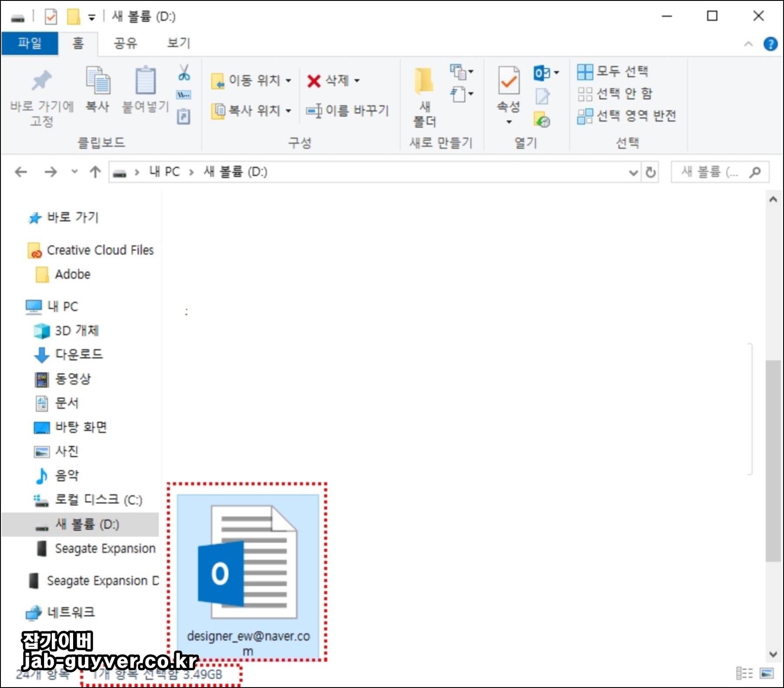Click 새 볼륨 (D:) in address breadcrumb
Screen dimensions: 784x688
point(235,172)
